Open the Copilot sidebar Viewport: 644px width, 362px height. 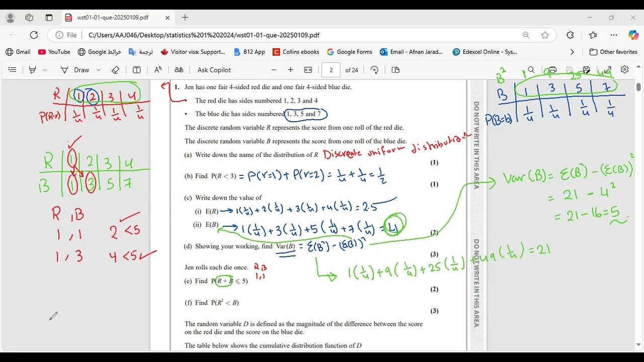(633, 35)
